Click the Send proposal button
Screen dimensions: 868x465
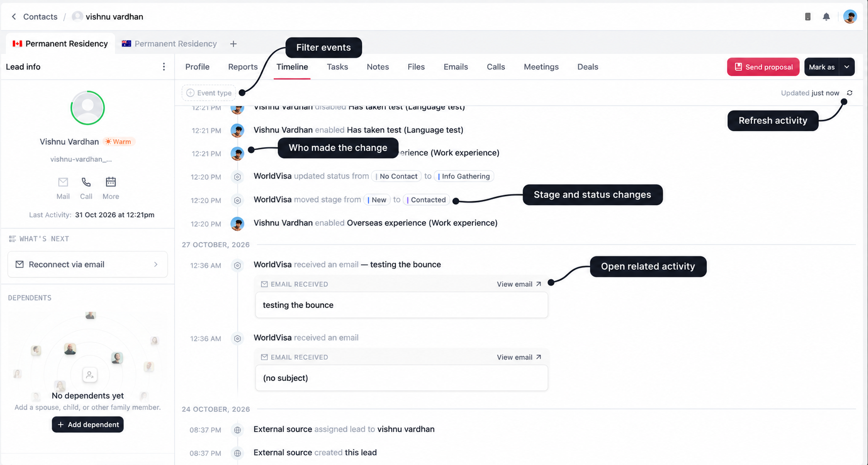(x=763, y=67)
